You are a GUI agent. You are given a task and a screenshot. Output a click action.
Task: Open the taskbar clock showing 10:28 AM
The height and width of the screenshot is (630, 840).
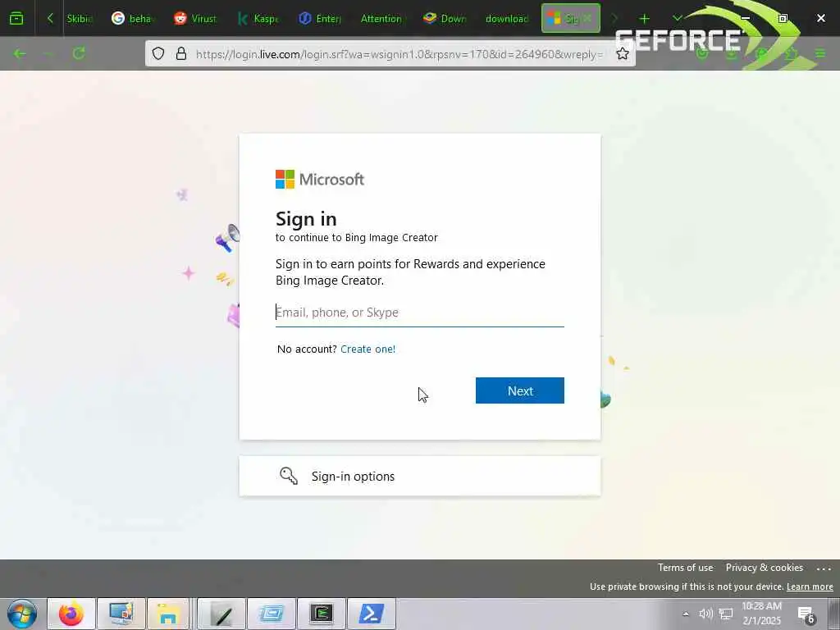[762, 614]
